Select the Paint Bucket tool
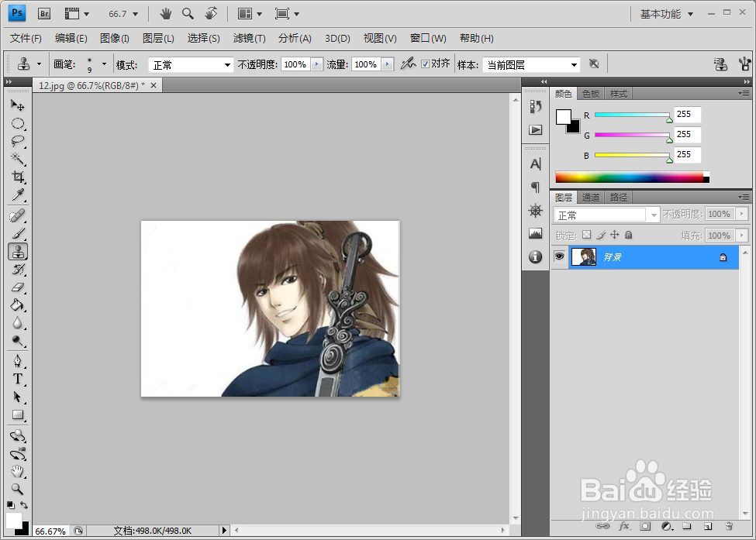The width and height of the screenshot is (756, 540). (x=18, y=305)
